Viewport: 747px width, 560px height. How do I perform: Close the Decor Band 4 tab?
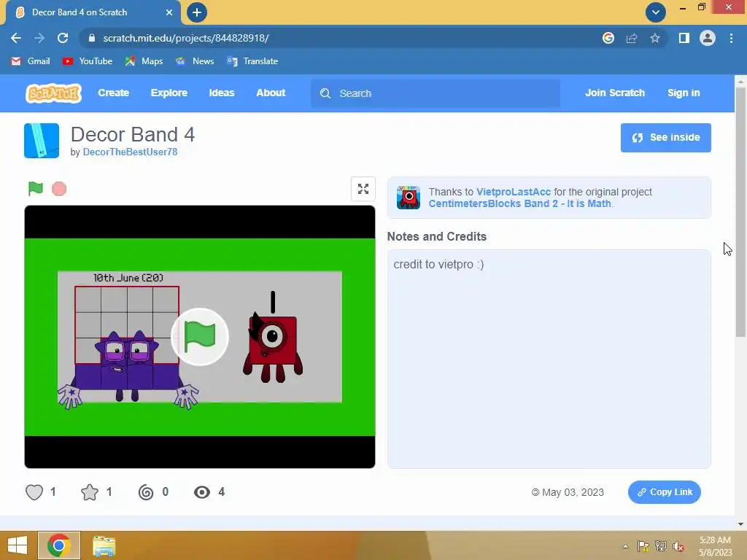click(169, 12)
